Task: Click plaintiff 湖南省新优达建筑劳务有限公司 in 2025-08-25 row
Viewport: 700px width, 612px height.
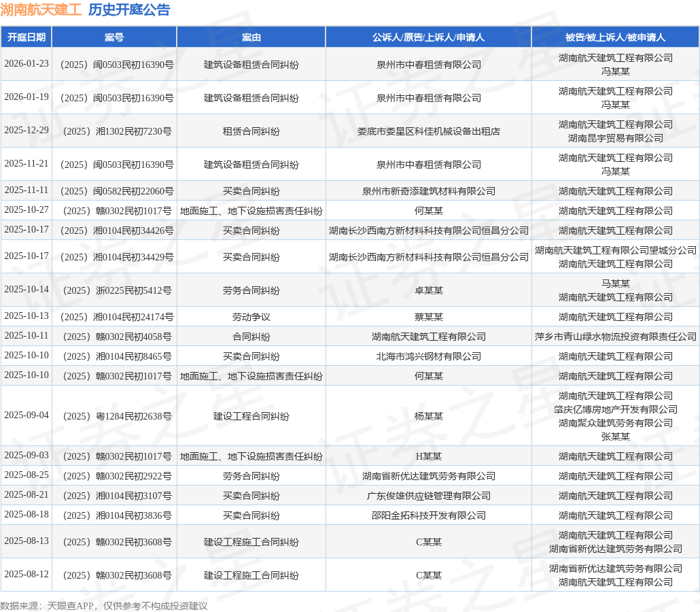Action: [429, 476]
